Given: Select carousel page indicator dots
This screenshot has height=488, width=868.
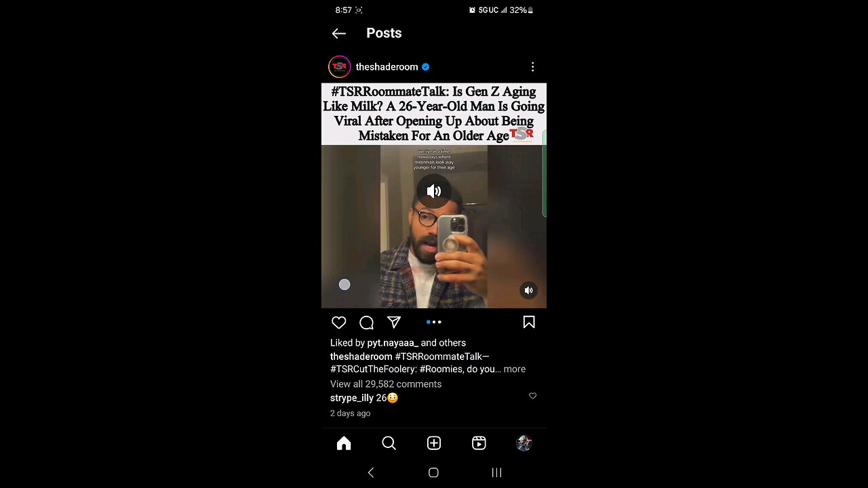Looking at the screenshot, I should tap(434, 323).
